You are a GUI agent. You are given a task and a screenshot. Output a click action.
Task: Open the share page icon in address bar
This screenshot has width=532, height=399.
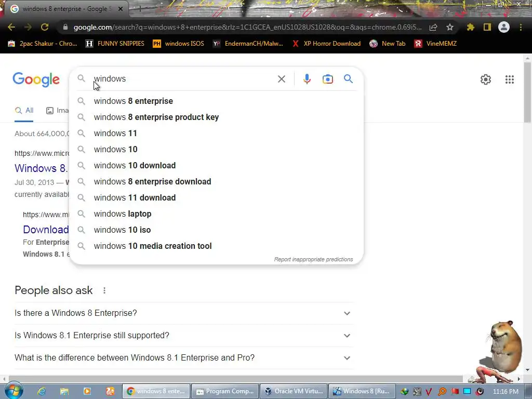point(433,27)
